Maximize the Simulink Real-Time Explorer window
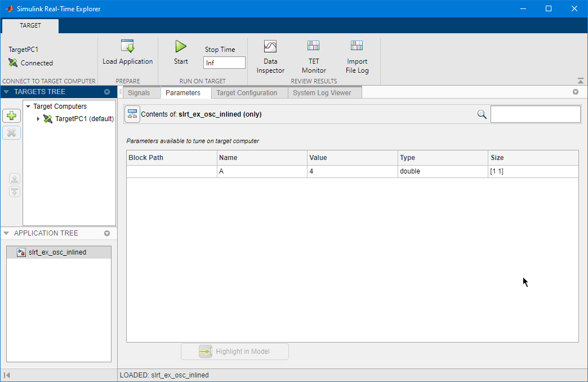This screenshot has height=382, width=588. [x=548, y=8]
